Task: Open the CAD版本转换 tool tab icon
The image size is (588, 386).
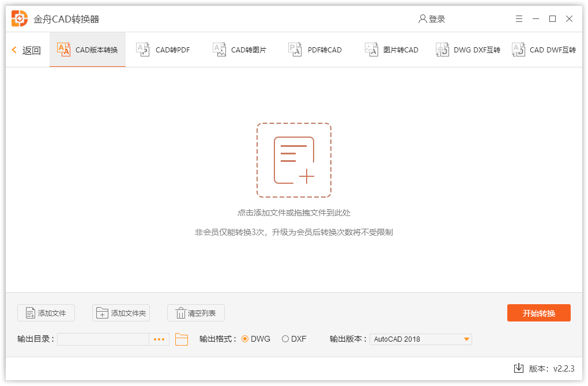Action: tap(63, 50)
